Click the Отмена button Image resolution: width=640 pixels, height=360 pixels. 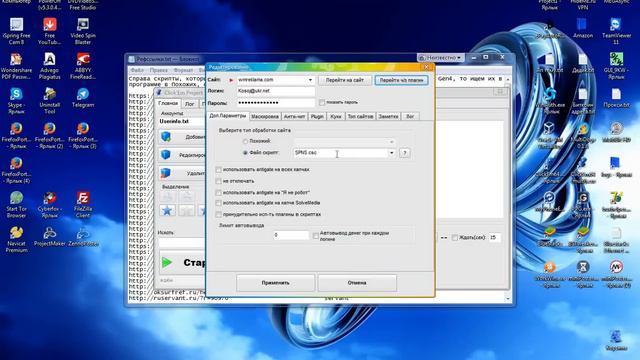357,282
